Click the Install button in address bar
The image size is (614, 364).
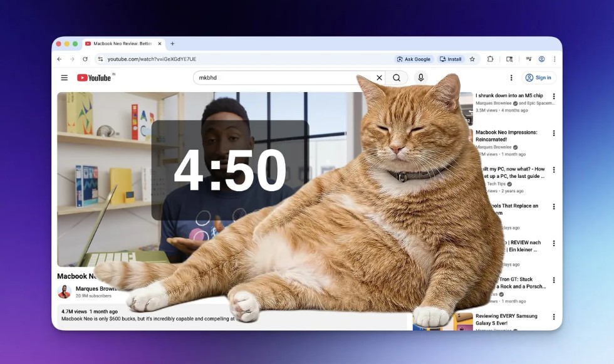pyautogui.click(x=450, y=59)
